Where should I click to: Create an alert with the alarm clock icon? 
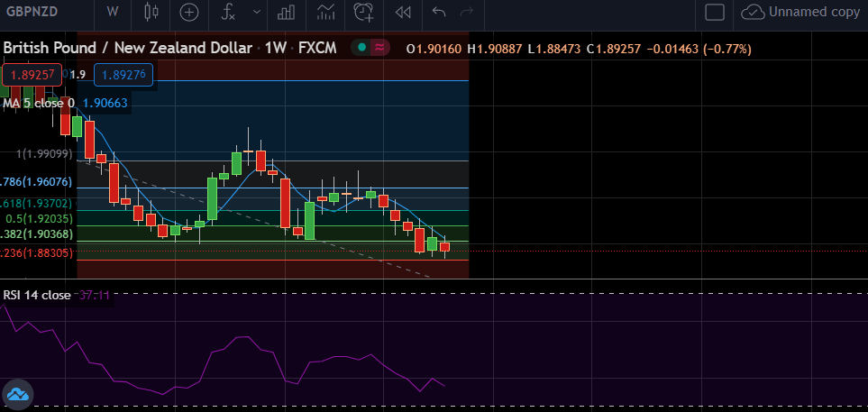tap(364, 12)
